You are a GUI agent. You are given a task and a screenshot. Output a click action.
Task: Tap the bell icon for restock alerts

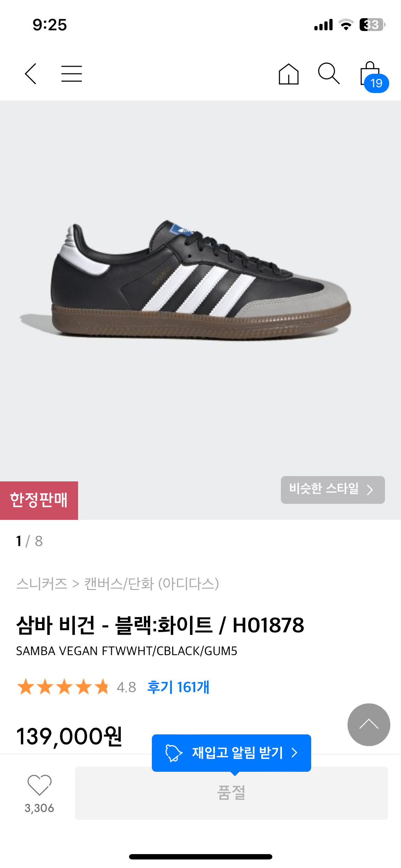pyautogui.click(x=174, y=753)
